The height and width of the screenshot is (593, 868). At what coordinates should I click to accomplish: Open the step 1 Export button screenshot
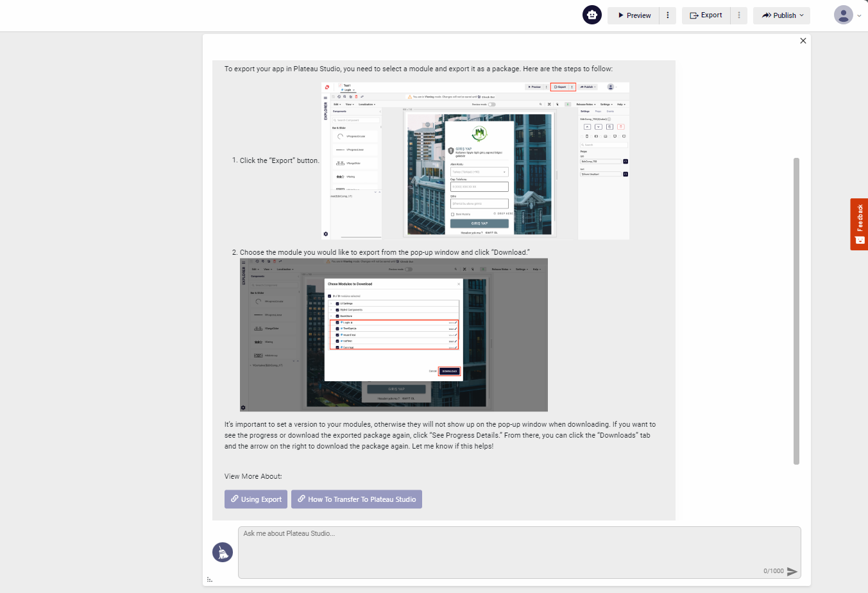click(x=475, y=160)
